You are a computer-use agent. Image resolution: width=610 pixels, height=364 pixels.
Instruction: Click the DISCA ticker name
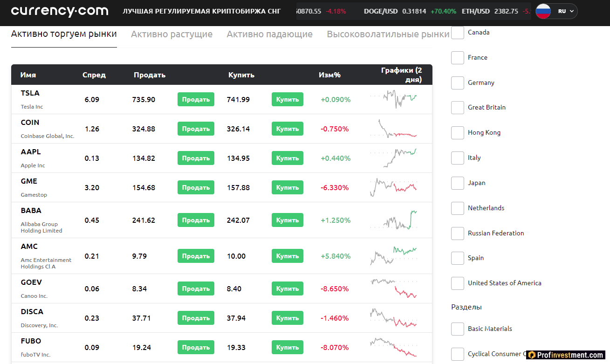click(32, 311)
